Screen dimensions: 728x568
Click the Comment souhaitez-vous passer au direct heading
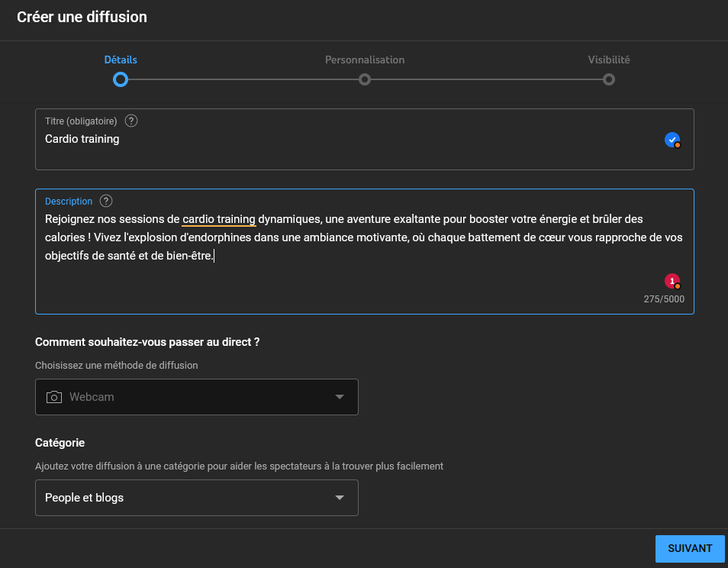147,342
